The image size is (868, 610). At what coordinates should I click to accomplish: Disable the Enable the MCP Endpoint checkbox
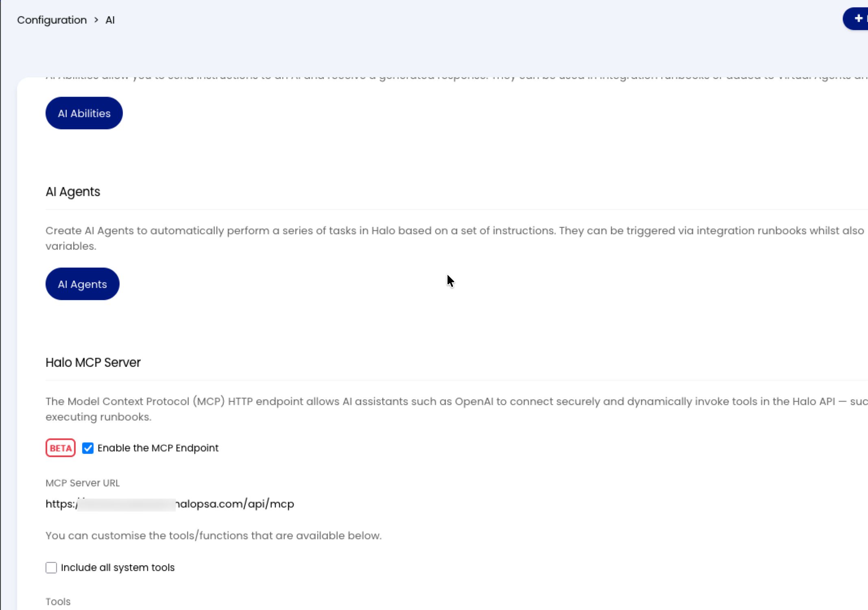(88, 448)
